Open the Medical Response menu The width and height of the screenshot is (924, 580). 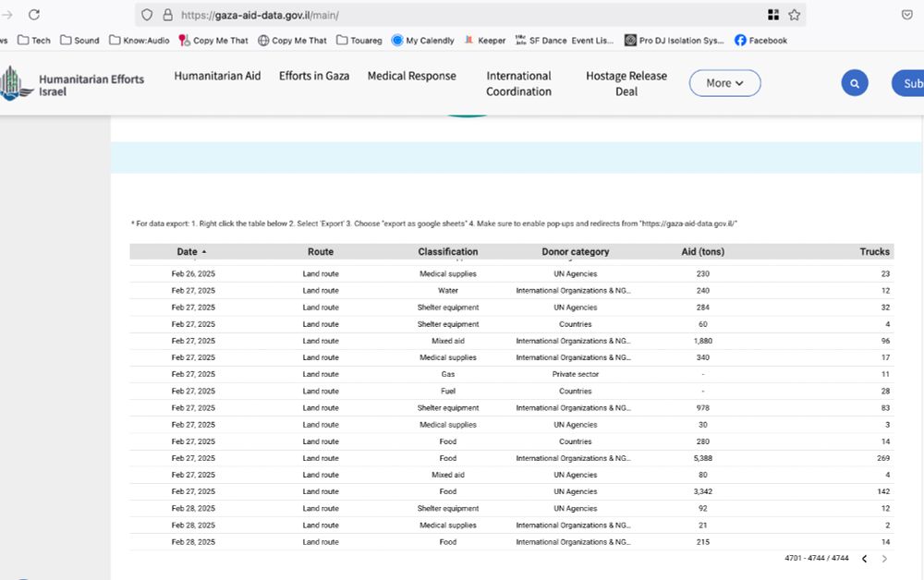412,76
